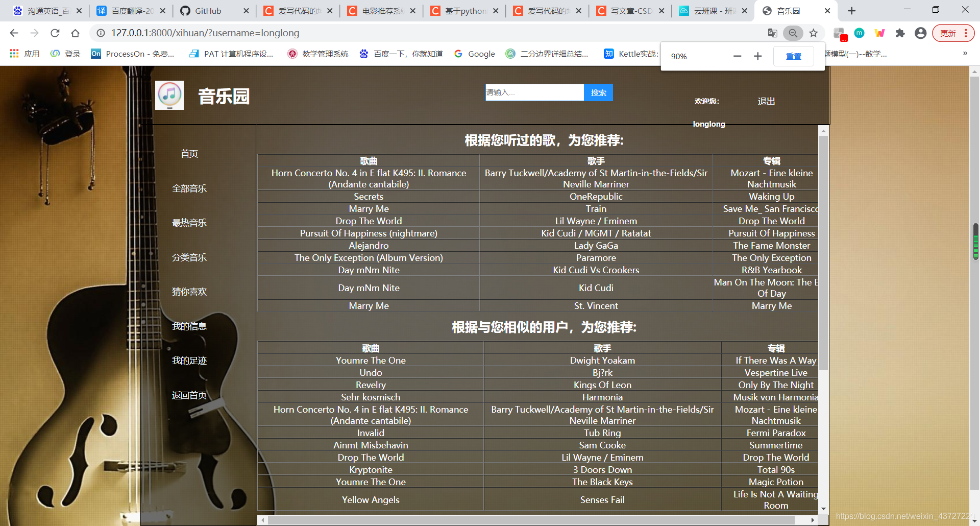The height and width of the screenshot is (526, 980).
Task: Switch to the 电影推荐系统 tab
Action: click(381, 11)
